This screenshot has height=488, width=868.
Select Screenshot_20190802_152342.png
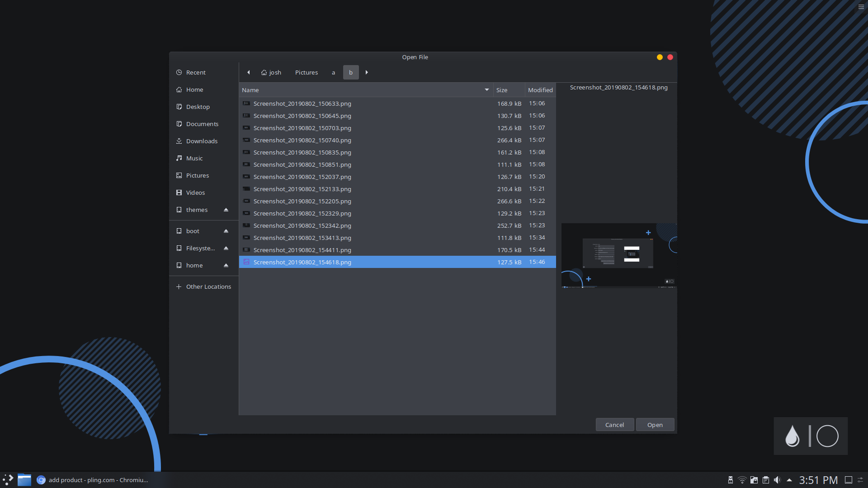point(397,225)
